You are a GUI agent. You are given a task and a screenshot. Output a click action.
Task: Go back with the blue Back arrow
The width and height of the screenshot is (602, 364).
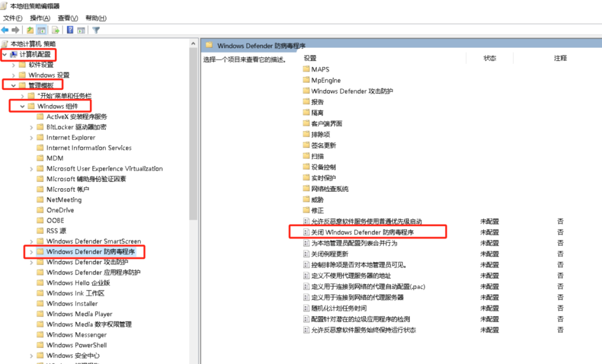5,30
